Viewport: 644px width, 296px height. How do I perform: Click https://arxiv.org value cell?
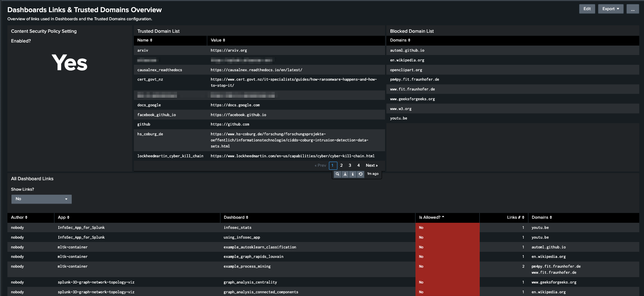click(x=229, y=50)
